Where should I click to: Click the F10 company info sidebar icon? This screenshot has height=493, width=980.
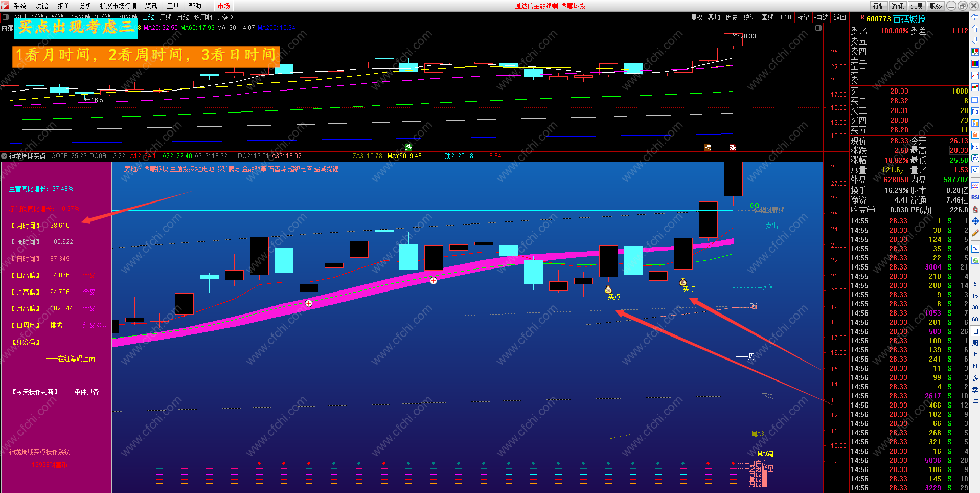[x=975, y=111]
